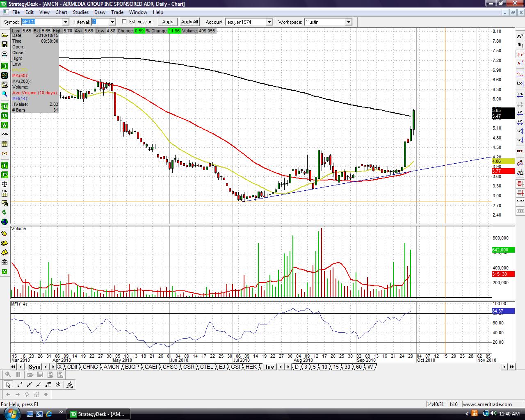Click the StrategyDesk taskbar button

tap(99, 414)
